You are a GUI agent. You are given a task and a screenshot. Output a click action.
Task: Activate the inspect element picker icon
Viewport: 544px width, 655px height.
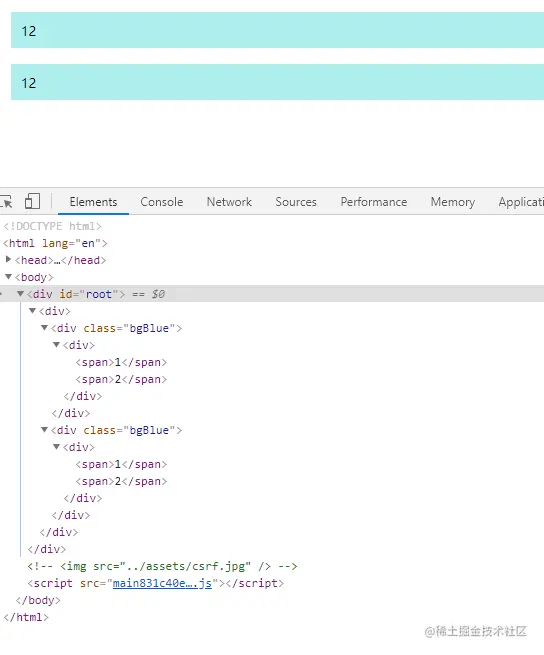coord(6,202)
